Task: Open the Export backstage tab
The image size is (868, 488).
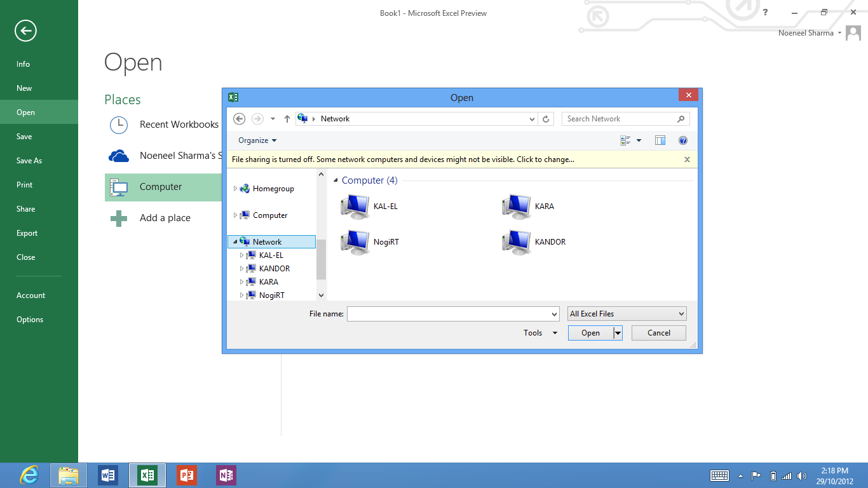Action: [39, 233]
